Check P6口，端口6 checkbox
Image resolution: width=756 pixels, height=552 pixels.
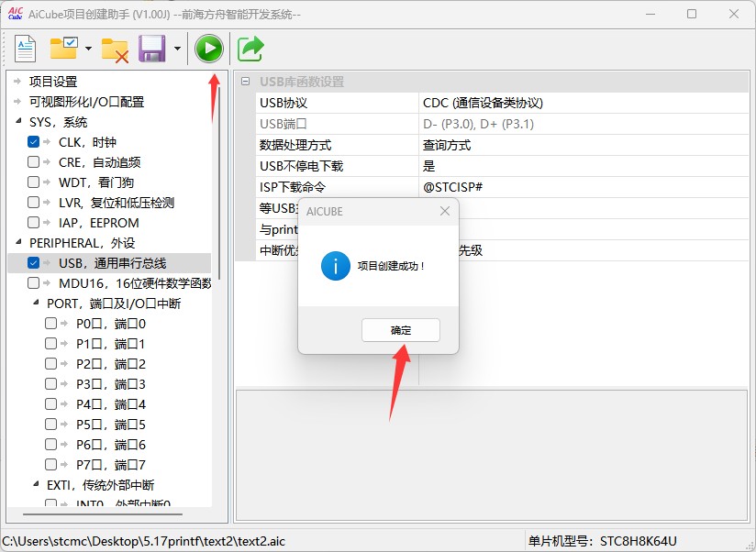point(50,445)
